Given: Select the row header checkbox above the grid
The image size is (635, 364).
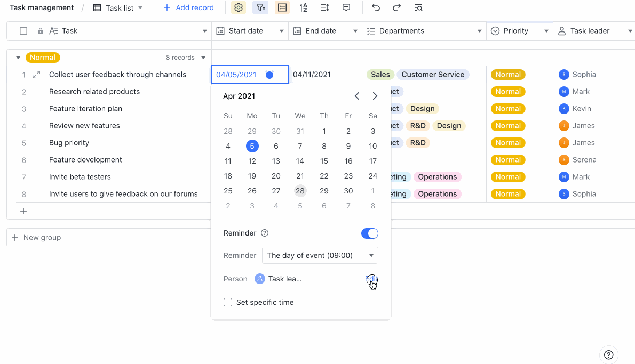Looking at the screenshot, I should pos(23,31).
